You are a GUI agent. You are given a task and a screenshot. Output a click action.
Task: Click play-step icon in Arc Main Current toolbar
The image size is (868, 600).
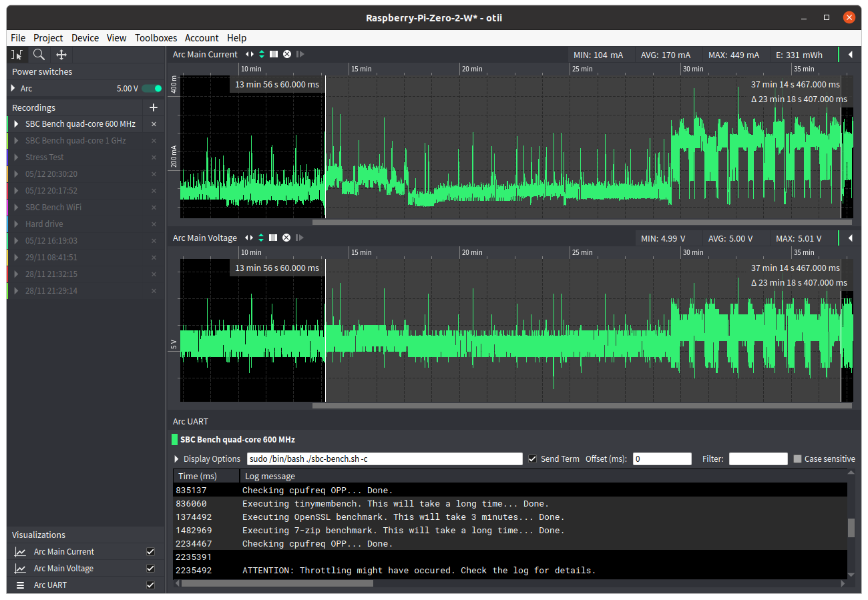click(300, 55)
